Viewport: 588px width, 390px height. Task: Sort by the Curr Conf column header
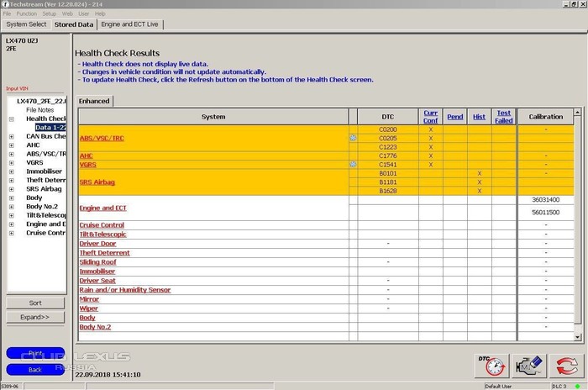click(430, 117)
